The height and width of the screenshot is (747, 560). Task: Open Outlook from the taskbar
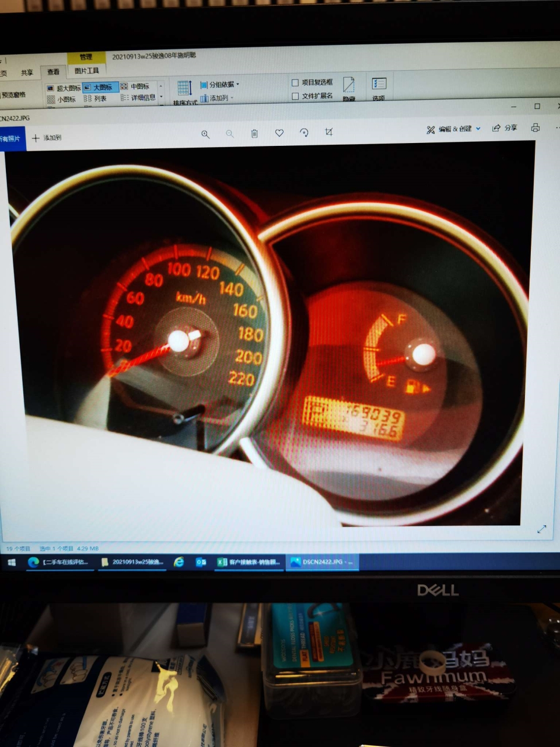[201, 562]
